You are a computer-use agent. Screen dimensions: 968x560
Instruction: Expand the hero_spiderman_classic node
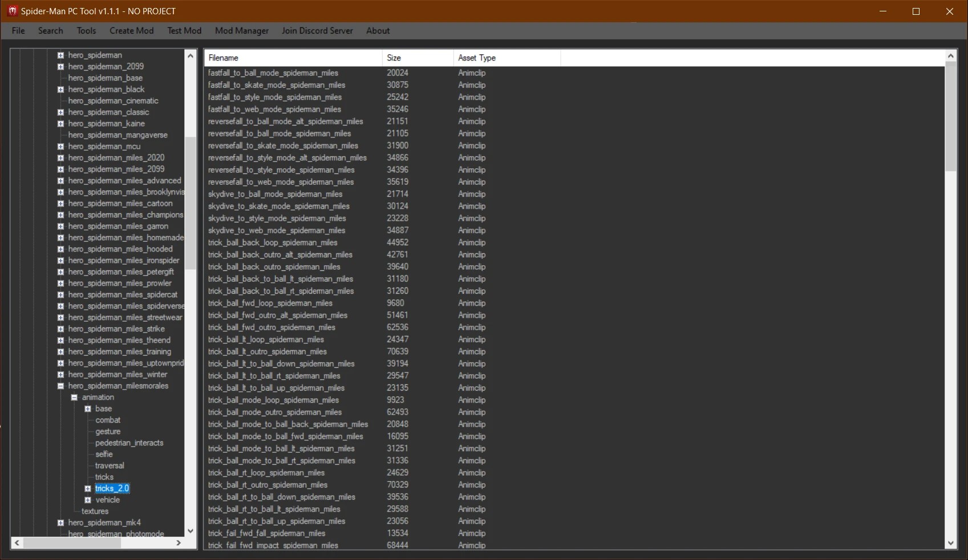(x=60, y=112)
